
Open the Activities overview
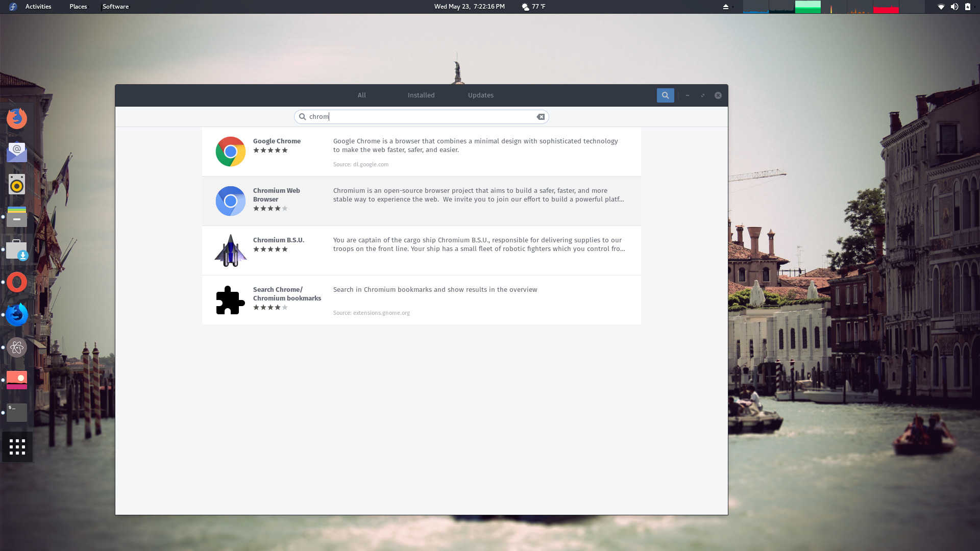click(38, 7)
